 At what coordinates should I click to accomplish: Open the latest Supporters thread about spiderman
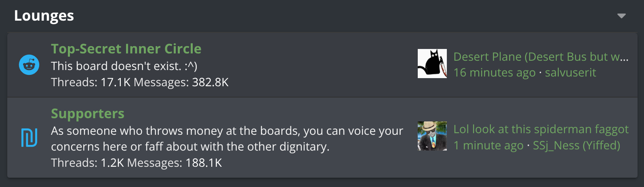point(541,129)
